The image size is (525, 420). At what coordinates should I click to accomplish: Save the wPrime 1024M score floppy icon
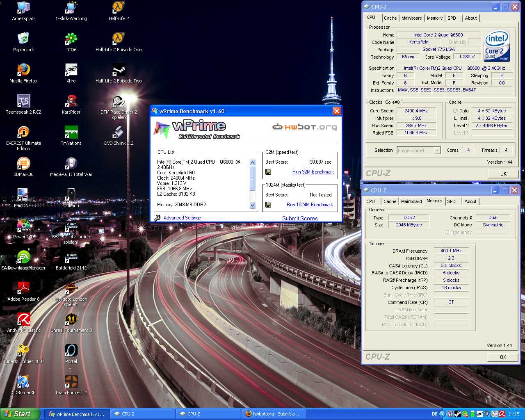pos(268,205)
